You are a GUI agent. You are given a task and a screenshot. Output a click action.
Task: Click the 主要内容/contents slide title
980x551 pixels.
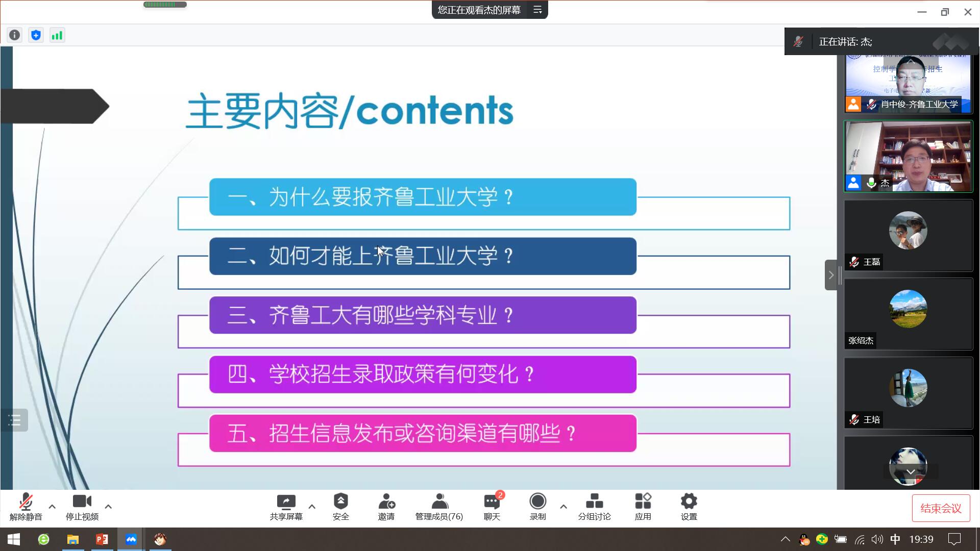click(x=350, y=111)
